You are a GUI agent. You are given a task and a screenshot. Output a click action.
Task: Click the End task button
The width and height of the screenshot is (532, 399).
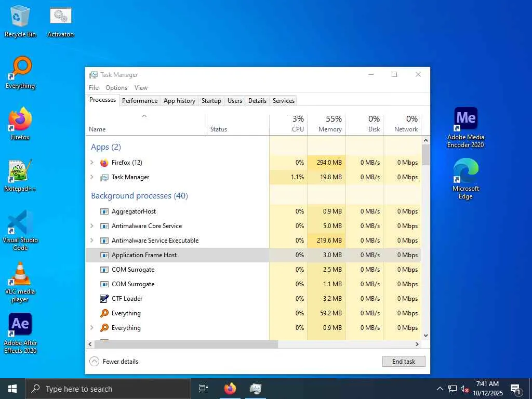click(x=403, y=362)
